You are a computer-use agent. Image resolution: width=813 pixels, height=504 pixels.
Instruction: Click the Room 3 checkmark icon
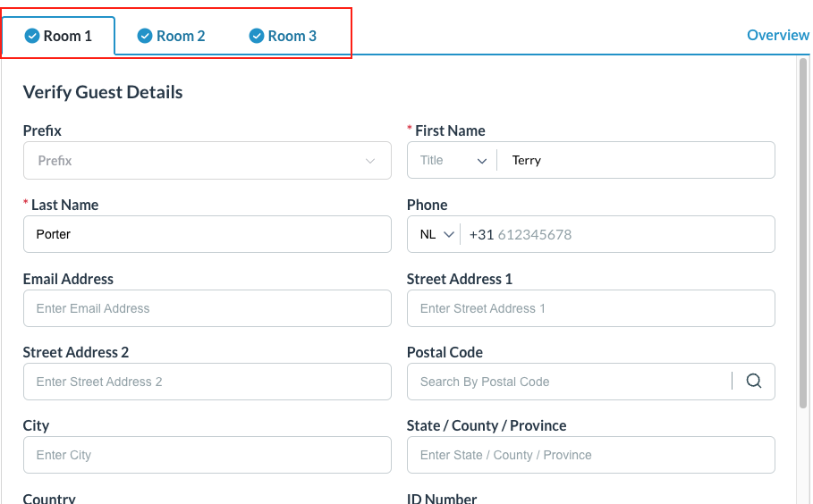[x=257, y=36]
